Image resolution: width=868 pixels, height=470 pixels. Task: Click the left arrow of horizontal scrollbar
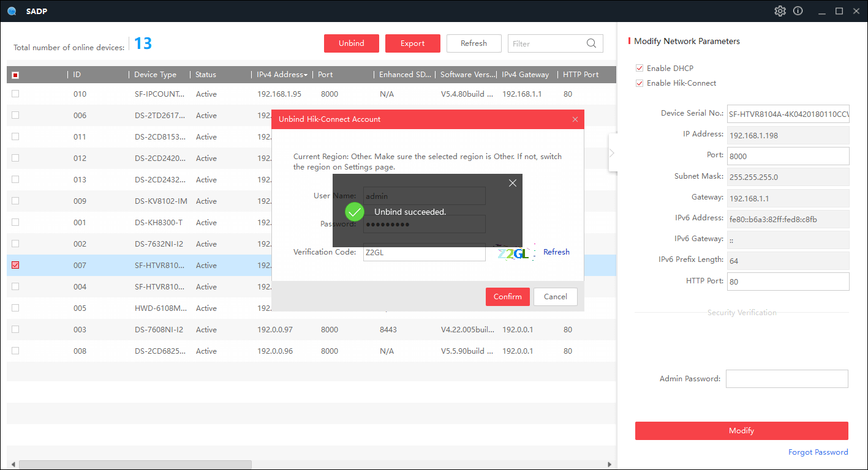tap(12, 464)
